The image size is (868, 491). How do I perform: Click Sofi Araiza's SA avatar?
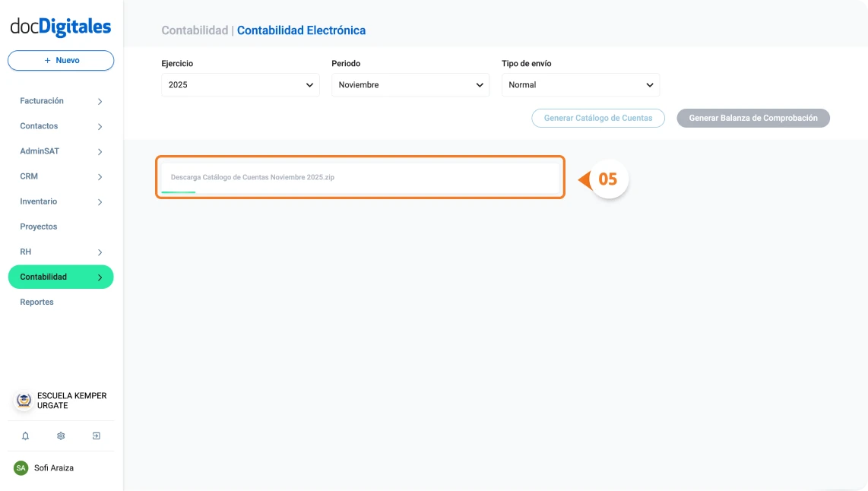[22, 467]
